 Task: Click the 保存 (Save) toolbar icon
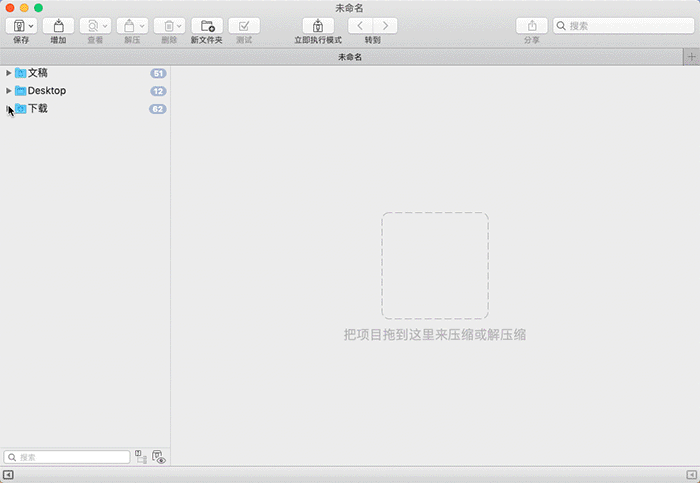pyautogui.click(x=19, y=26)
